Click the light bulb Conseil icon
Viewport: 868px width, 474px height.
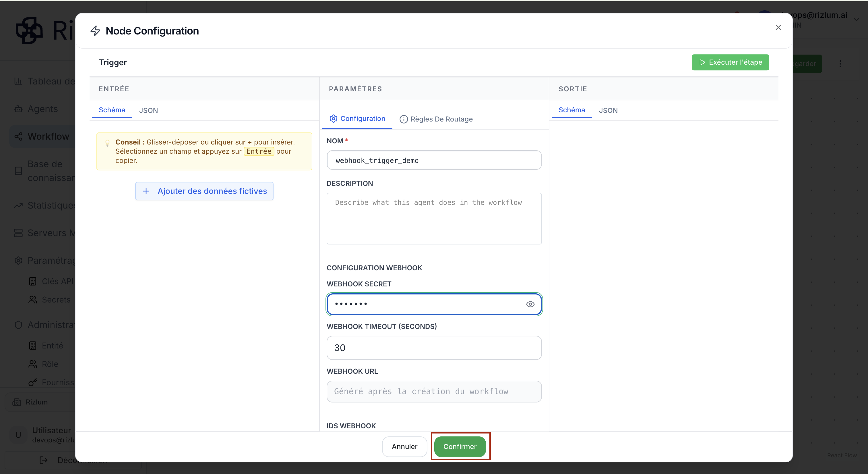[107, 143]
